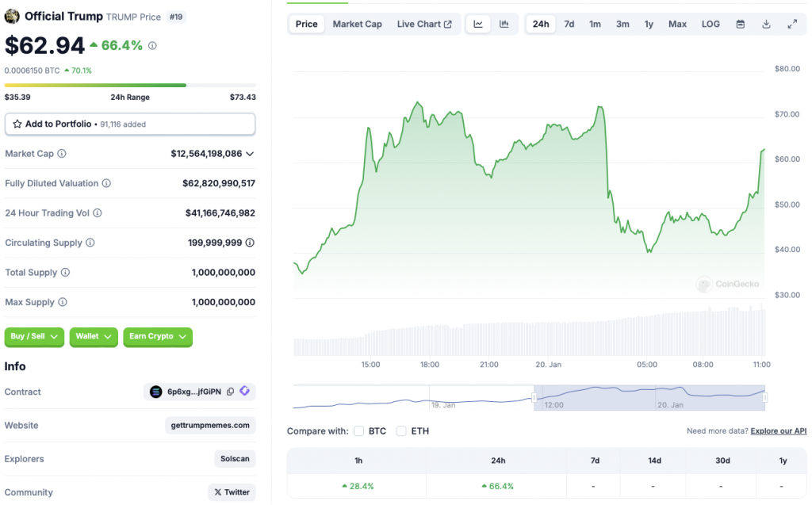Viewport: 812px width, 505px height.
Task: Expand the chart to fullscreen
Action: tap(792, 24)
